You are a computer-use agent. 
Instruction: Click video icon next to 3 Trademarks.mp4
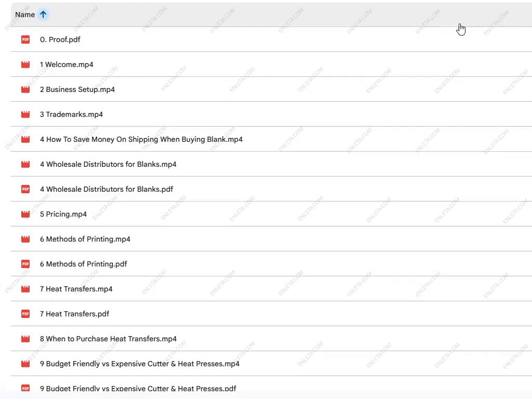click(x=25, y=114)
